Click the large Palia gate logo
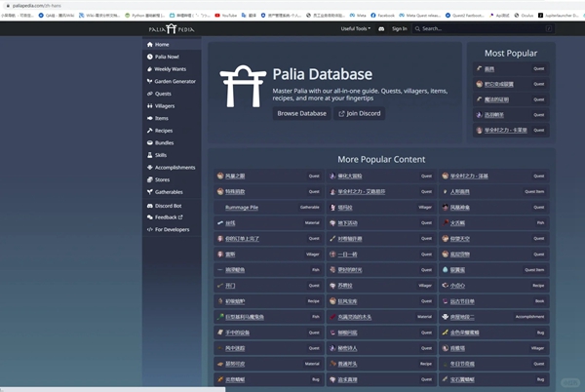This screenshot has width=585, height=392. point(243,87)
